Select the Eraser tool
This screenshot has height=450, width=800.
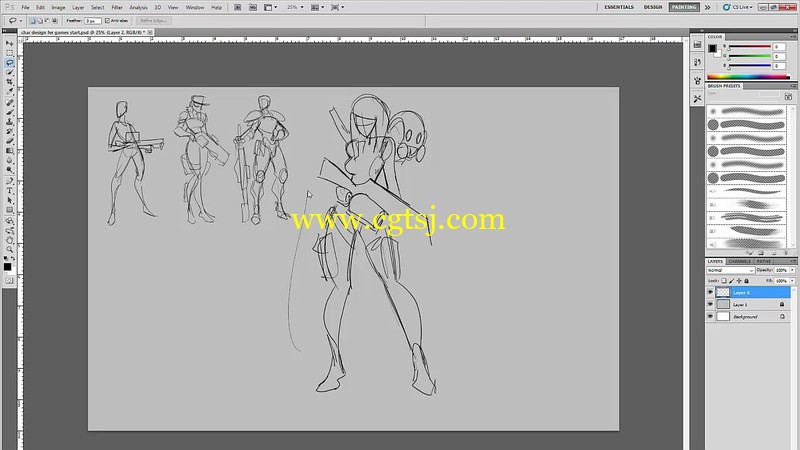[x=10, y=141]
